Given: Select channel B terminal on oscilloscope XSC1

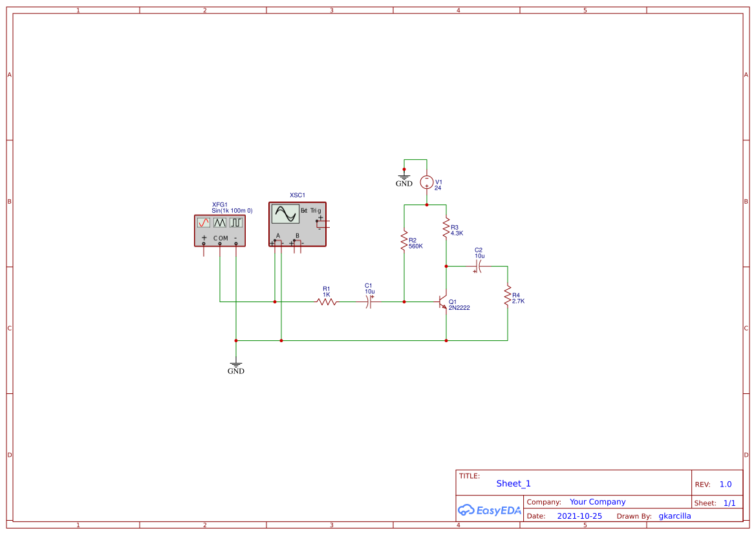Looking at the screenshot, I should pyautogui.click(x=294, y=241).
